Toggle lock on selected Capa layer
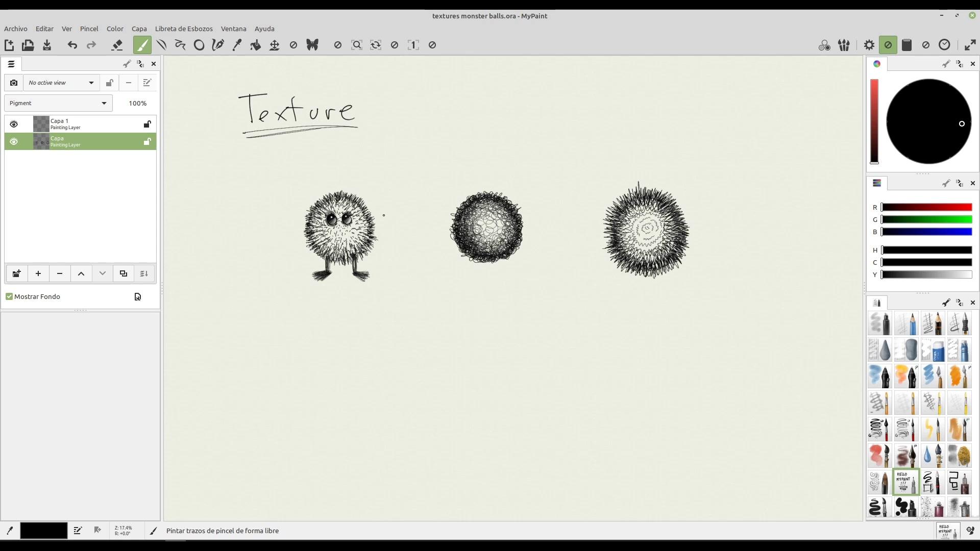The width and height of the screenshot is (980, 551). 147,141
